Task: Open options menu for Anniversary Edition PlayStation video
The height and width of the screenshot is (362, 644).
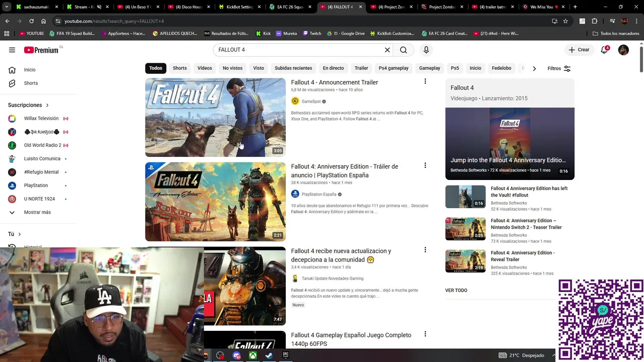Action: coord(425,165)
